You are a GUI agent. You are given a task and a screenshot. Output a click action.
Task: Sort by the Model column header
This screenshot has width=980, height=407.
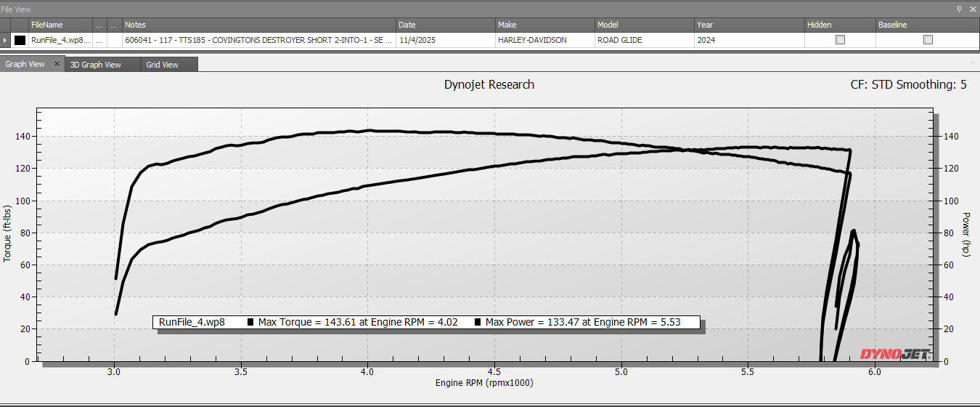click(645, 25)
